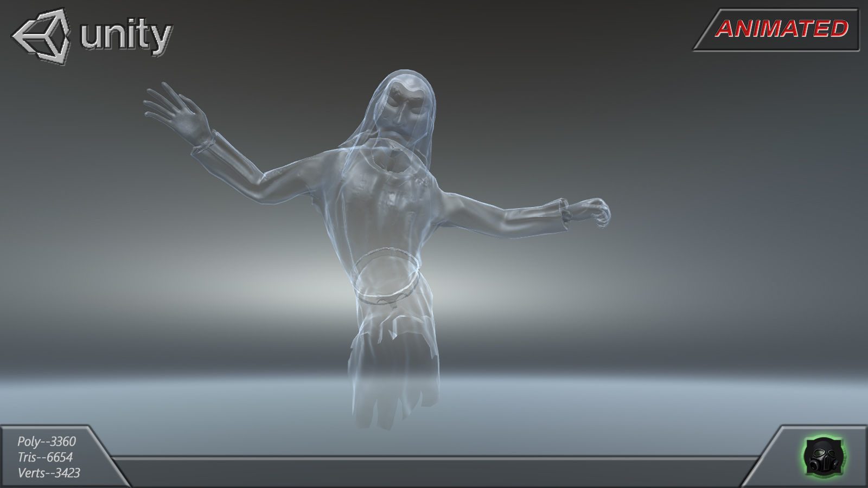Screen dimensions: 868x488
Task: Open the unity menu entry
Action: coord(125,35)
